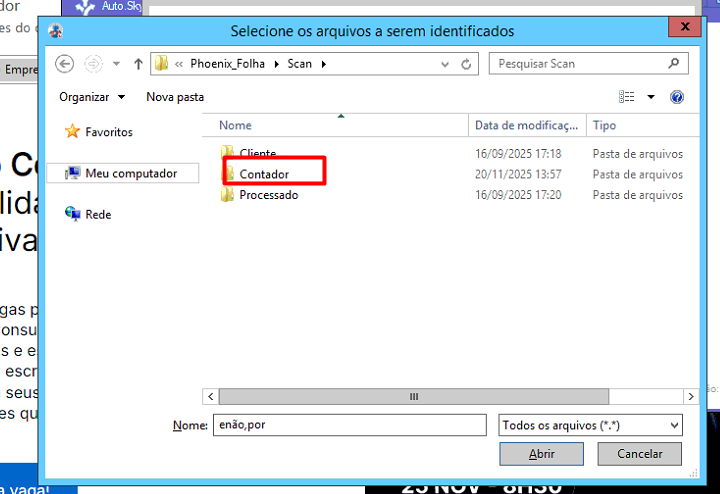Select the Cliente folder
The height and width of the screenshot is (494, 720).
pyautogui.click(x=258, y=153)
